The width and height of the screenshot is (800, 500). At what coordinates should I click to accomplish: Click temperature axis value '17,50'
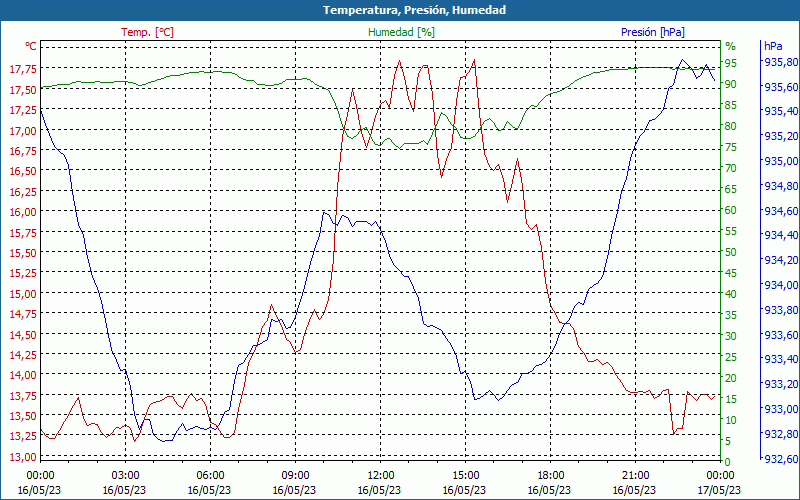(x=22, y=90)
